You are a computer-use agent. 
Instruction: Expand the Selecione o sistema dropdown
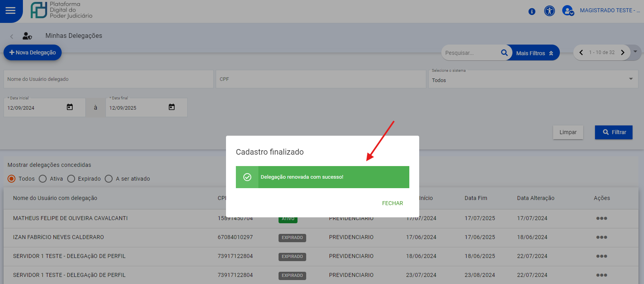click(631, 79)
